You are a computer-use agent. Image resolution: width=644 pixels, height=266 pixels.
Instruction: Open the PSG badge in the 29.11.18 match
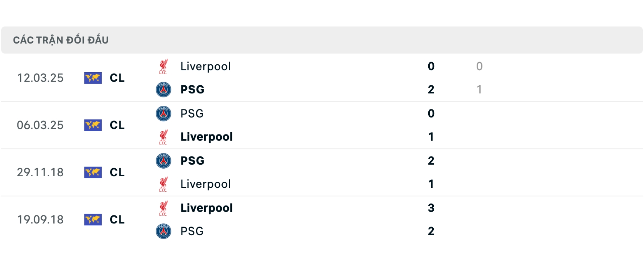[x=163, y=161]
